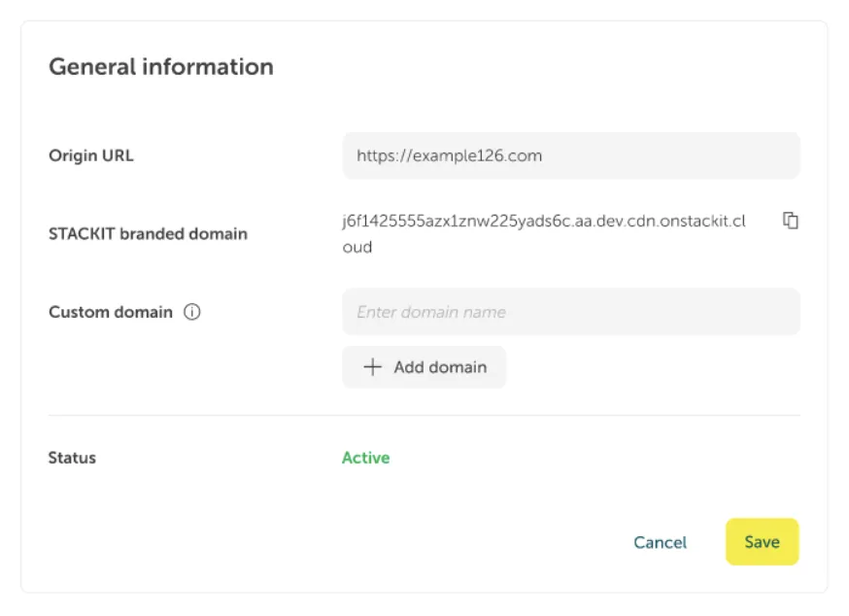Click the Status label
Image resolution: width=849 pixels, height=616 pixels.
tap(71, 457)
